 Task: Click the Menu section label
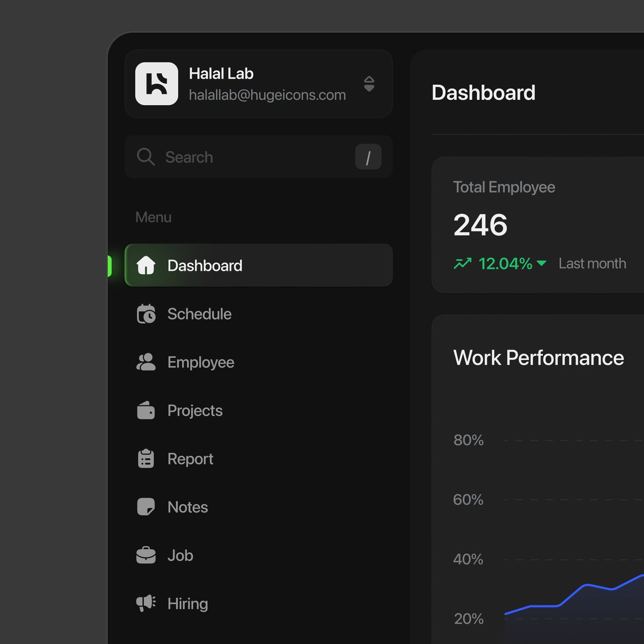coord(153,217)
